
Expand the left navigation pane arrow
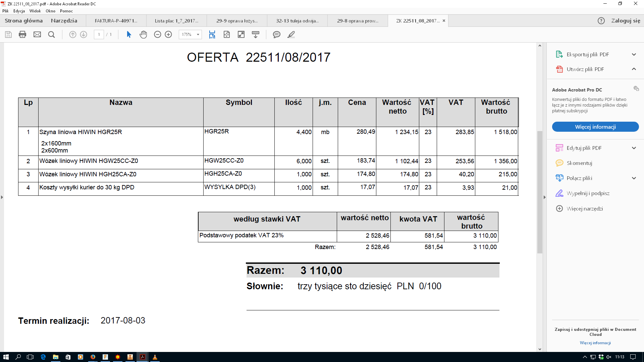[x=2, y=197]
